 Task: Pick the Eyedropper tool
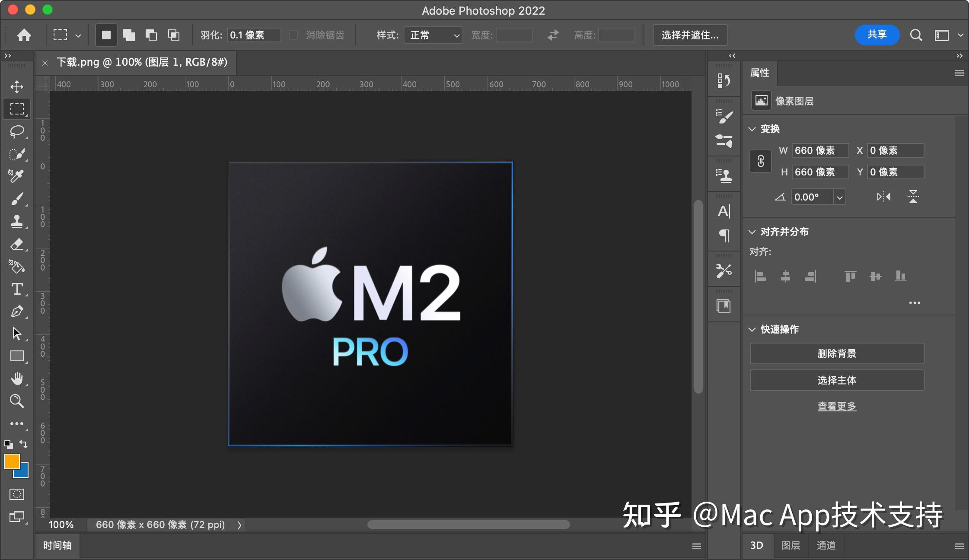pyautogui.click(x=17, y=176)
